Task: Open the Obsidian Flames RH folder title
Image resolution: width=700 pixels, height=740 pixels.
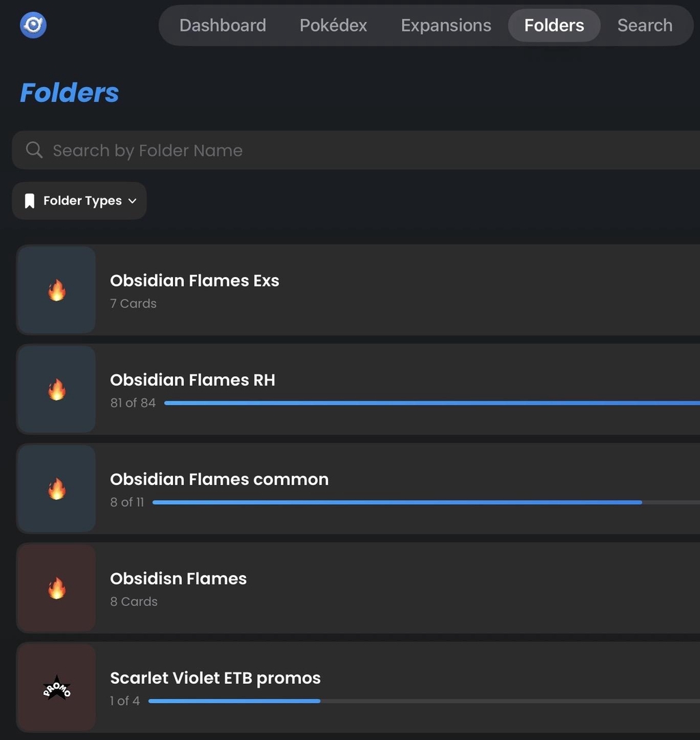Action: coord(193,380)
